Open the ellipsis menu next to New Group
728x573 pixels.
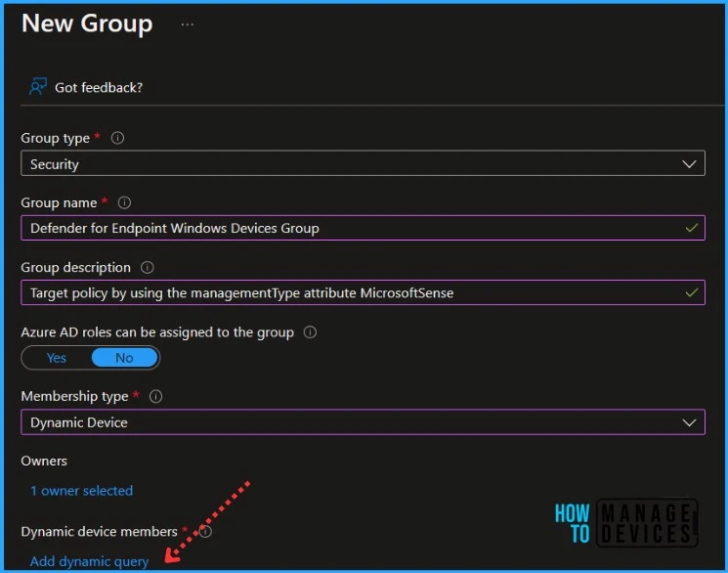pos(187,24)
